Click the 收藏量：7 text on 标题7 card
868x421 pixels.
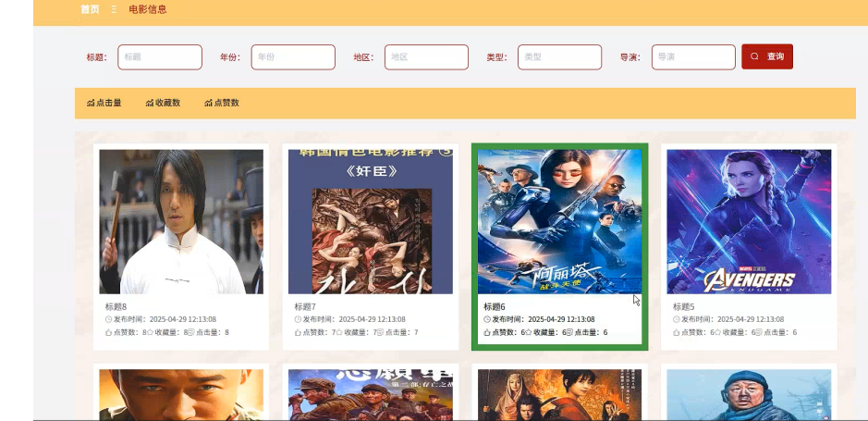click(x=361, y=333)
